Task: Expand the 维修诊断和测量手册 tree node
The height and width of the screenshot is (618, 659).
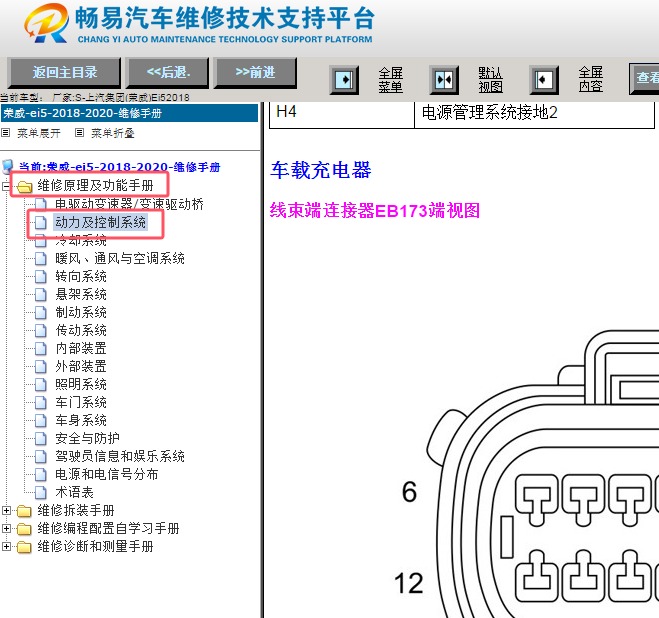Action: [6, 547]
